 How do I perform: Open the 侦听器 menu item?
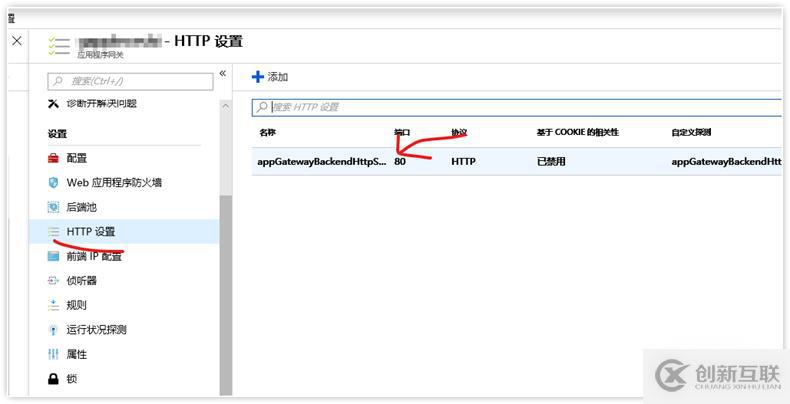click(82, 281)
